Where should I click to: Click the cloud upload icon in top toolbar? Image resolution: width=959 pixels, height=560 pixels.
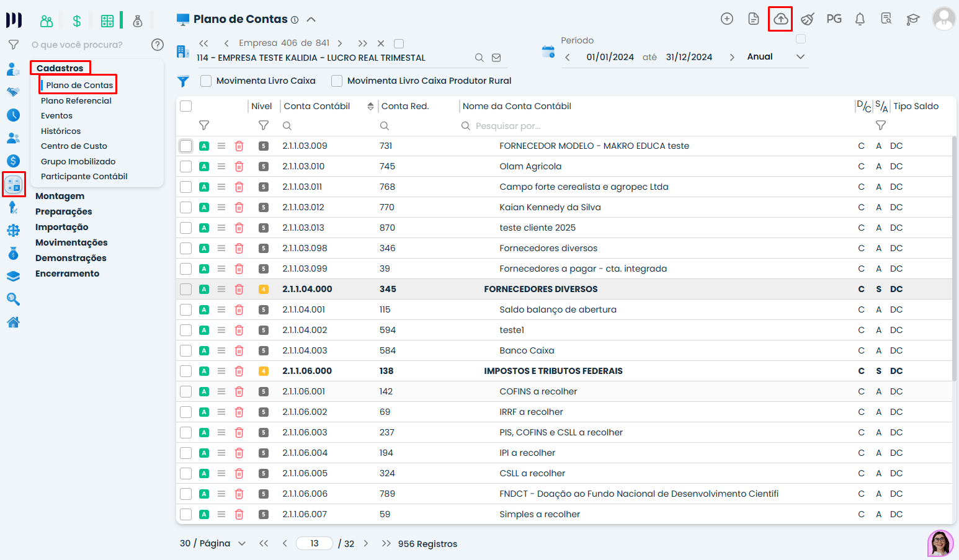click(780, 19)
